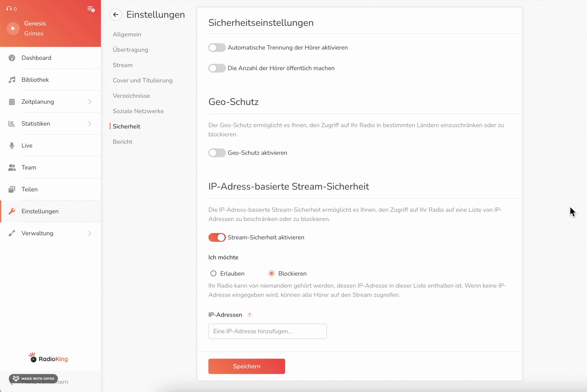The image size is (587, 392).
Task: Click the play button in the header
Action: (x=13, y=28)
